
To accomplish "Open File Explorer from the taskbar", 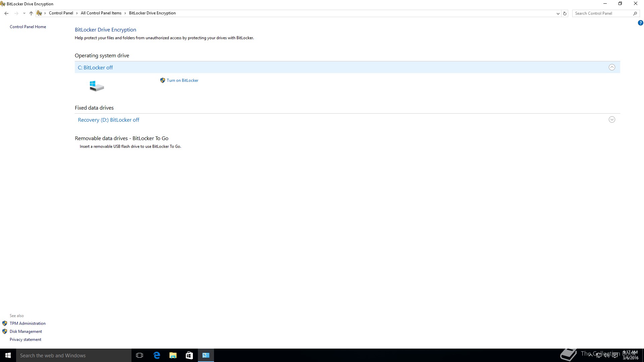I will pyautogui.click(x=173, y=355).
